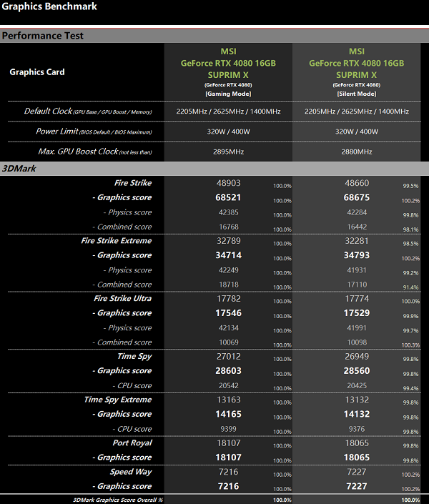Click combined score 18718
The width and height of the screenshot is (429, 504).
click(x=228, y=285)
